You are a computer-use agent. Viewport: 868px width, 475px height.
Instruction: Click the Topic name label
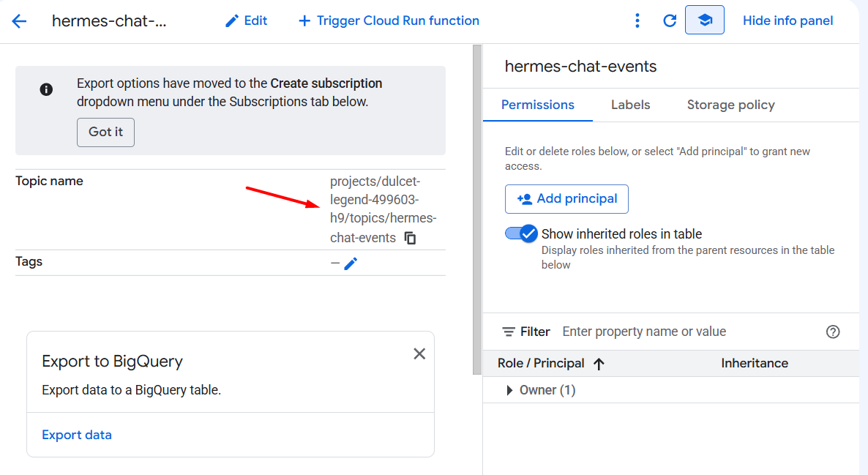[x=49, y=181]
